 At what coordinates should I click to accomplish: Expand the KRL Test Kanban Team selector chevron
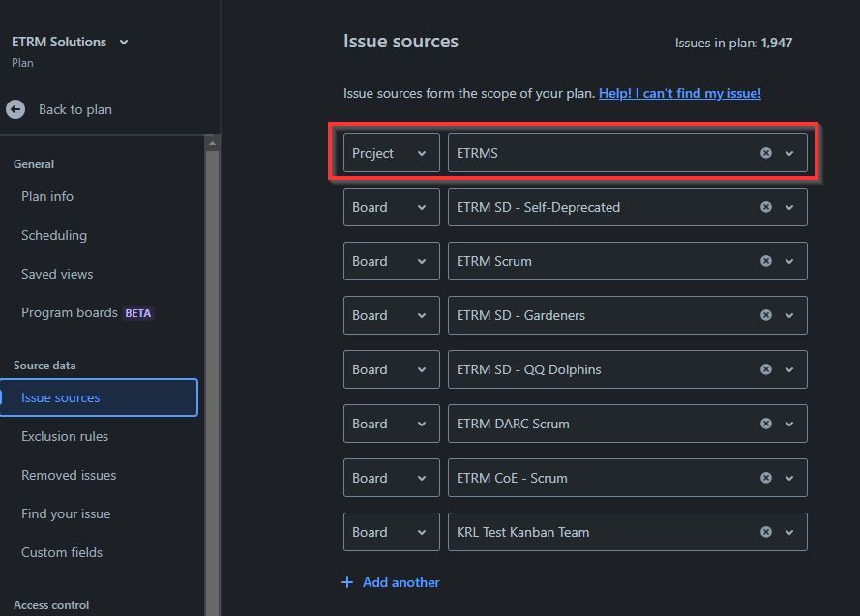(x=789, y=532)
